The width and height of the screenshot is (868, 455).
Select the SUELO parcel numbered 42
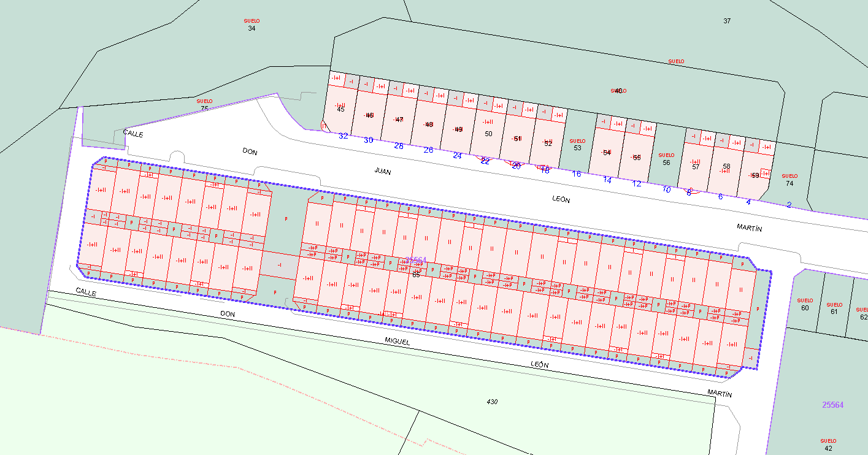[x=828, y=448]
